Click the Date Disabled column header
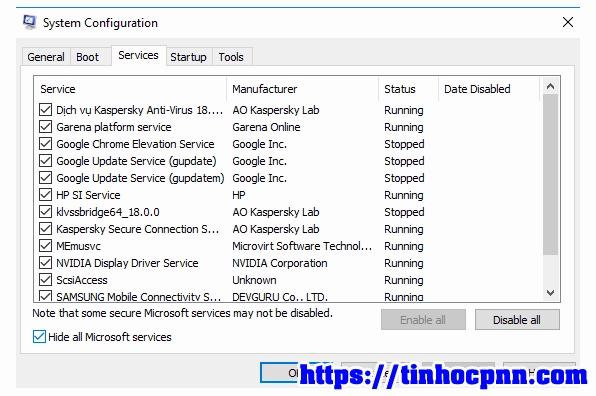 point(489,89)
